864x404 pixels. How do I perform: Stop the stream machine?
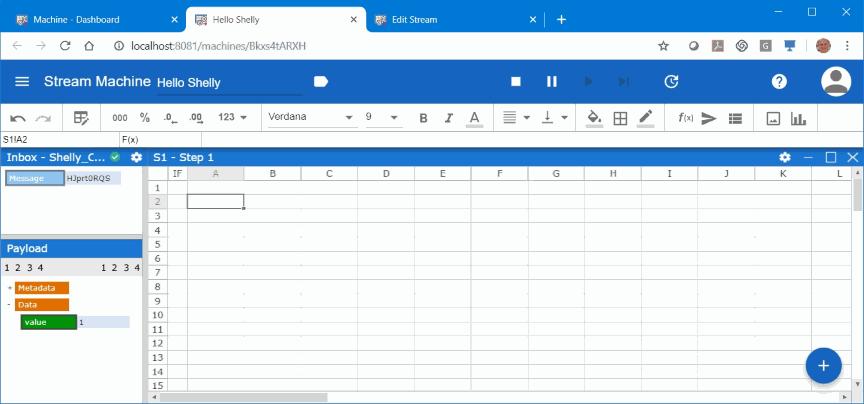(516, 82)
